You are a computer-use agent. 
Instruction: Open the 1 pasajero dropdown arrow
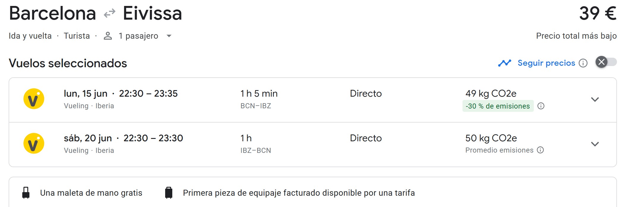[x=169, y=36]
